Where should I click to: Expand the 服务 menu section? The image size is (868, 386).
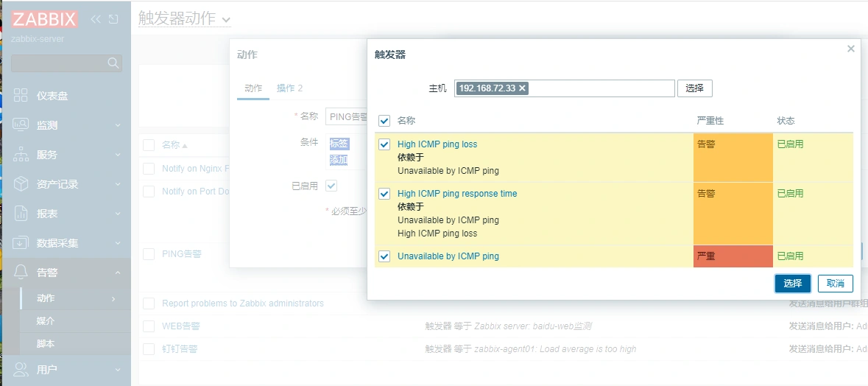[x=117, y=155]
